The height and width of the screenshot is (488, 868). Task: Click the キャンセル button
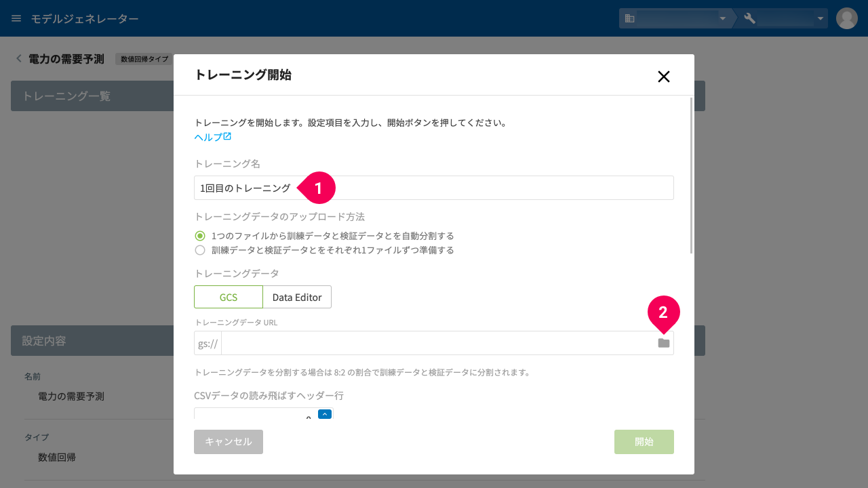(x=229, y=442)
